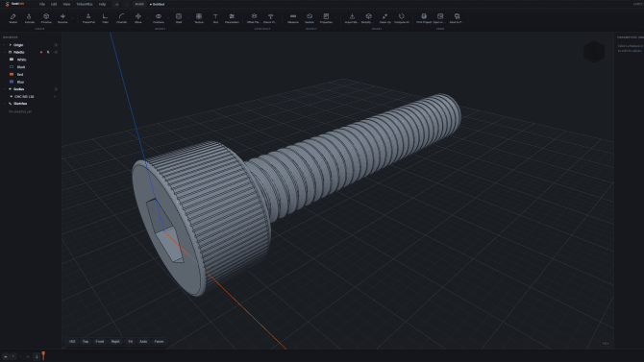Activate the Measure tool
The height and width of the screenshot is (362, 644).
tap(293, 18)
